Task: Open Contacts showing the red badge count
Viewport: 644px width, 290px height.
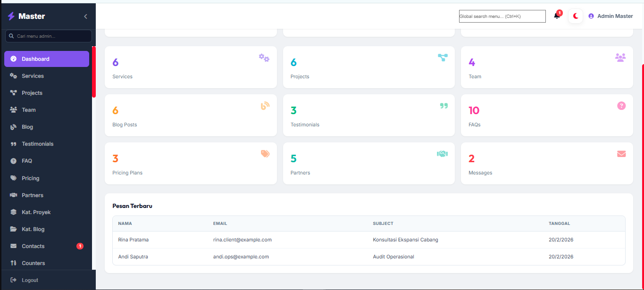Action: pos(33,246)
